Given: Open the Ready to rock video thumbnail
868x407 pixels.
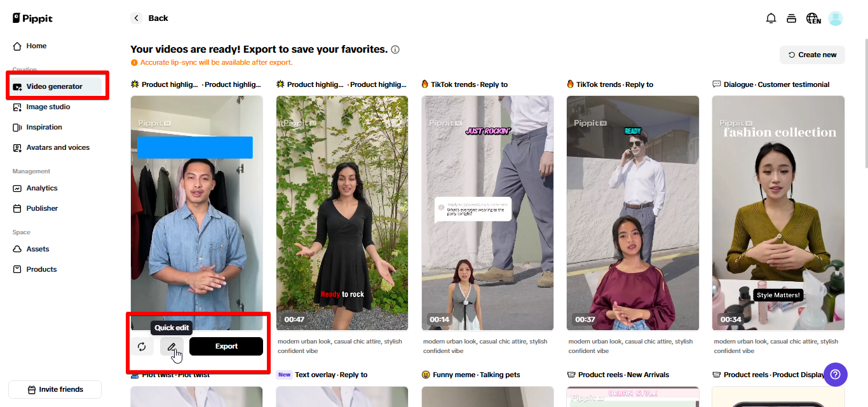Looking at the screenshot, I should pyautogui.click(x=342, y=213).
